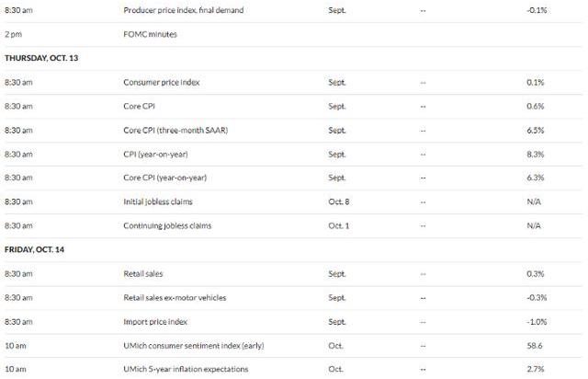
Task: Open the FOMC minutes entry
Action: (x=150, y=34)
